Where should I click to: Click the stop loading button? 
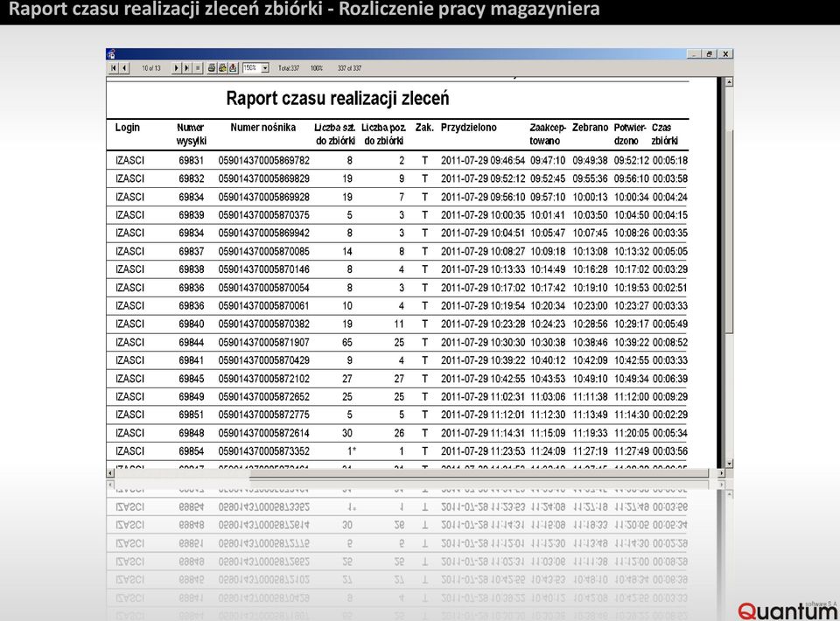[198, 68]
